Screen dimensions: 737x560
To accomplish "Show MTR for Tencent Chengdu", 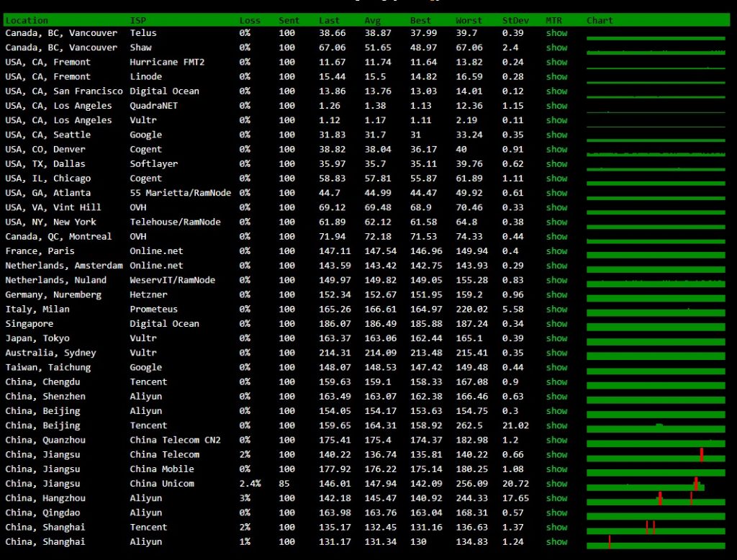I will click(556, 382).
